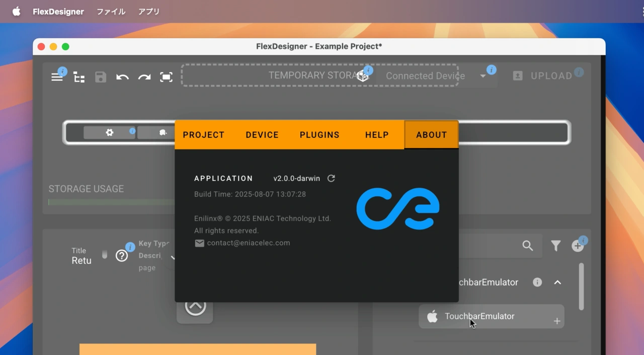Click the TouchbarEmulator info toggle
Image resolution: width=644 pixels, height=355 pixels.
(537, 282)
